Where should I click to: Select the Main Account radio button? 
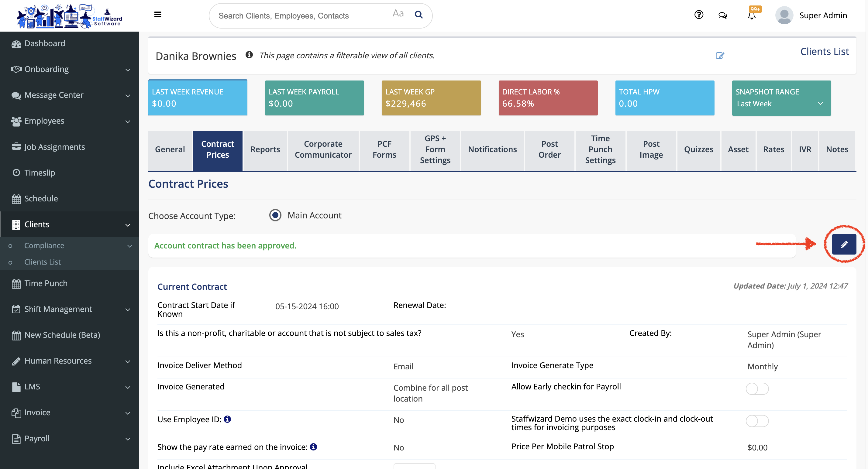[275, 215]
